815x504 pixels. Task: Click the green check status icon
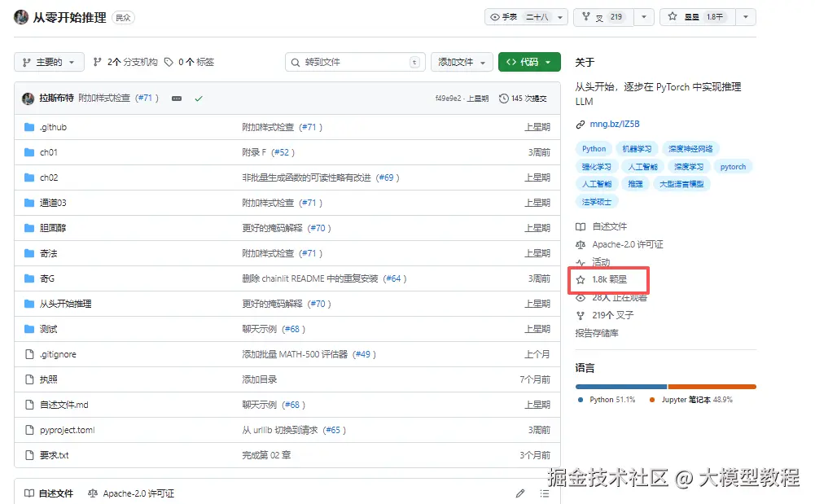(x=199, y=99)
